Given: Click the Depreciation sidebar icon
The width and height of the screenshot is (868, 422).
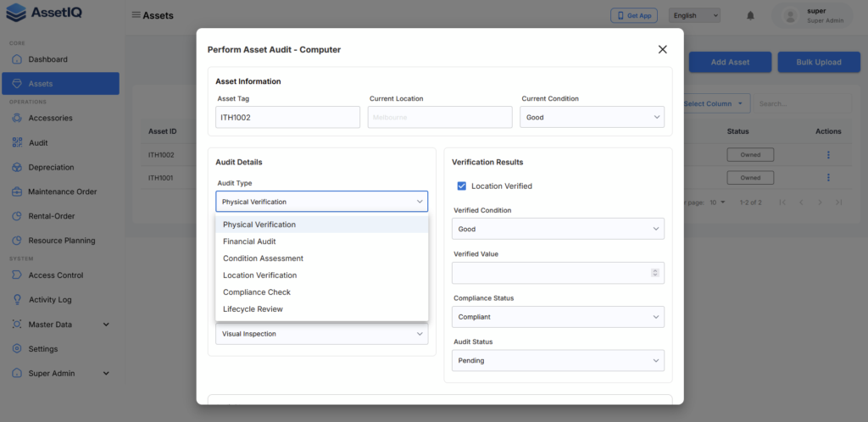Looking at the screenshot, I should [x=17, y=167].
